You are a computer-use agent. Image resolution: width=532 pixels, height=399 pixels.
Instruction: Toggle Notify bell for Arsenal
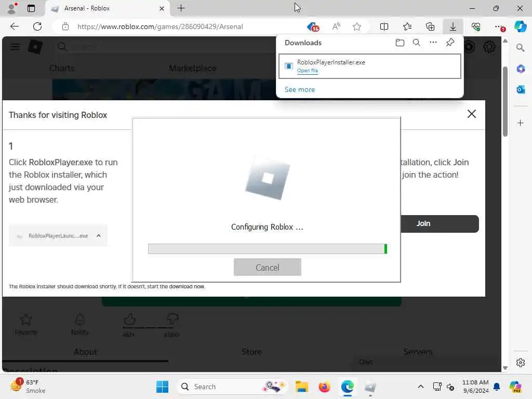tap(80, 324)
